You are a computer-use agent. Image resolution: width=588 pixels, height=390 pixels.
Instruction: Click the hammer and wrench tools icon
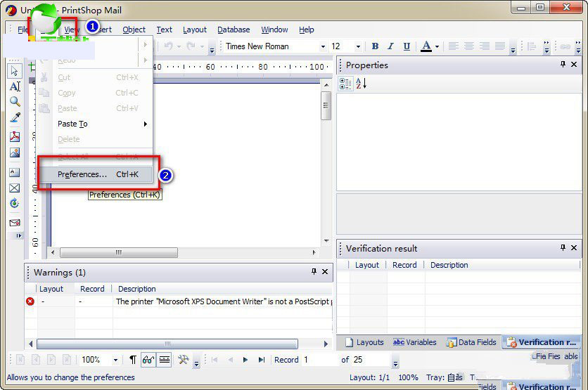184,360
